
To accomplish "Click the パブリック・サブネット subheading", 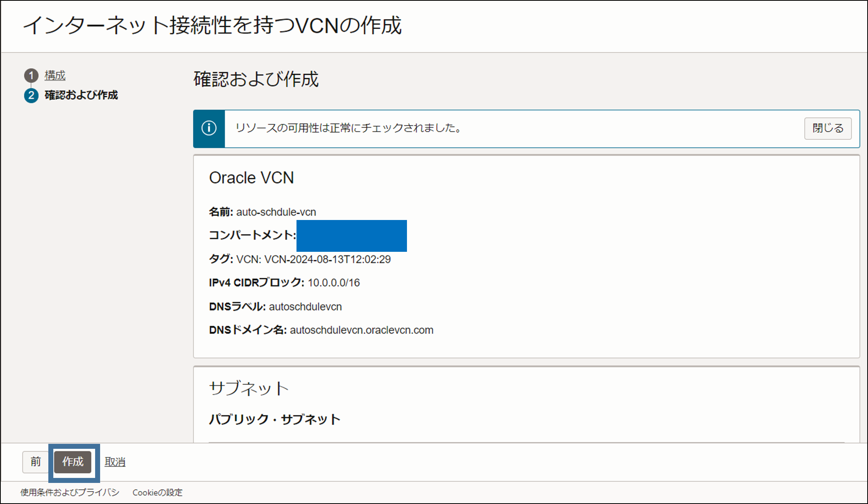I will tap(275, 419).
